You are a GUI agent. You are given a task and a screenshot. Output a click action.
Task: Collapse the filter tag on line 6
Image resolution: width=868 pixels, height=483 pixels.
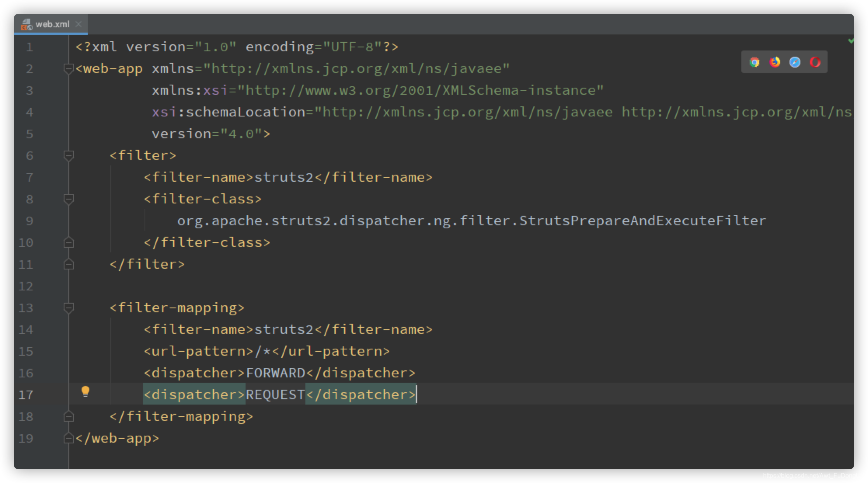(68, 156)
